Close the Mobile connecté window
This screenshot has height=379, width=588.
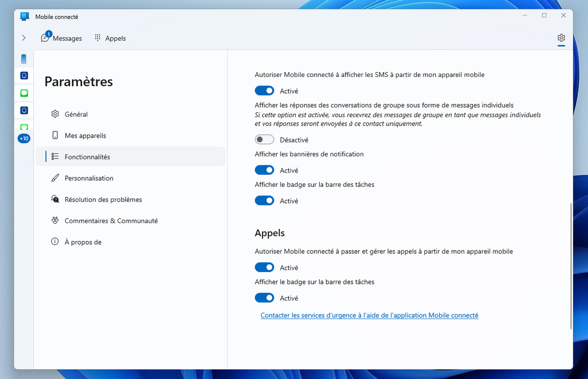[x=563, y=16]
